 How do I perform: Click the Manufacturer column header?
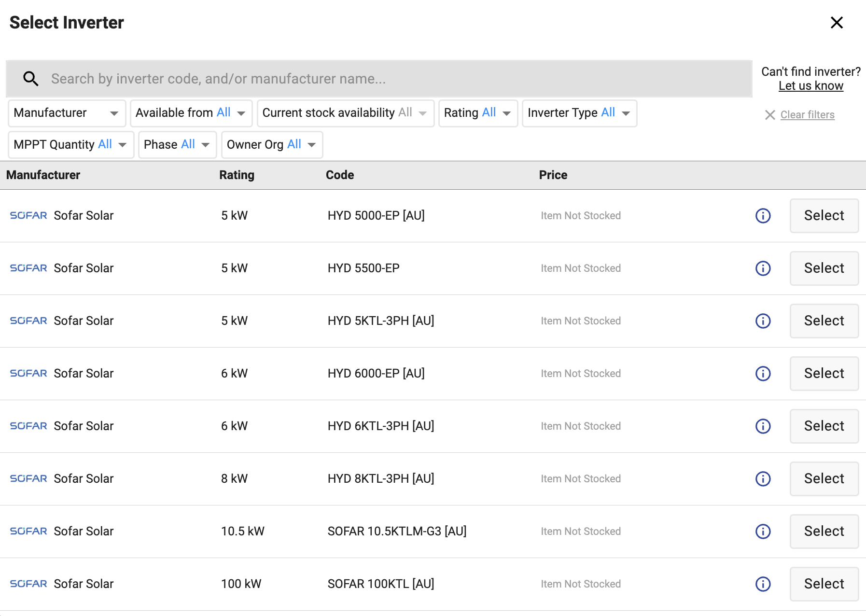pos(43,175)
